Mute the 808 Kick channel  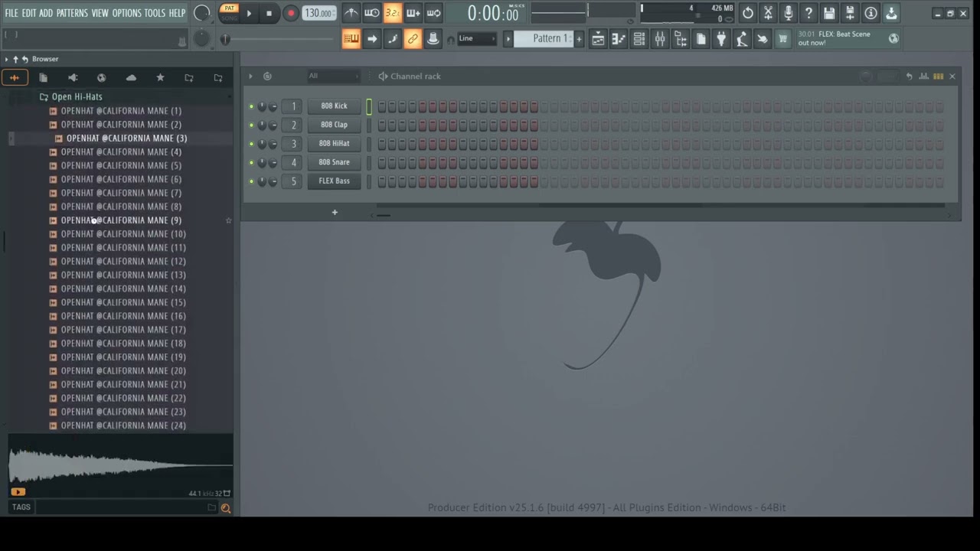click(251, 106)
